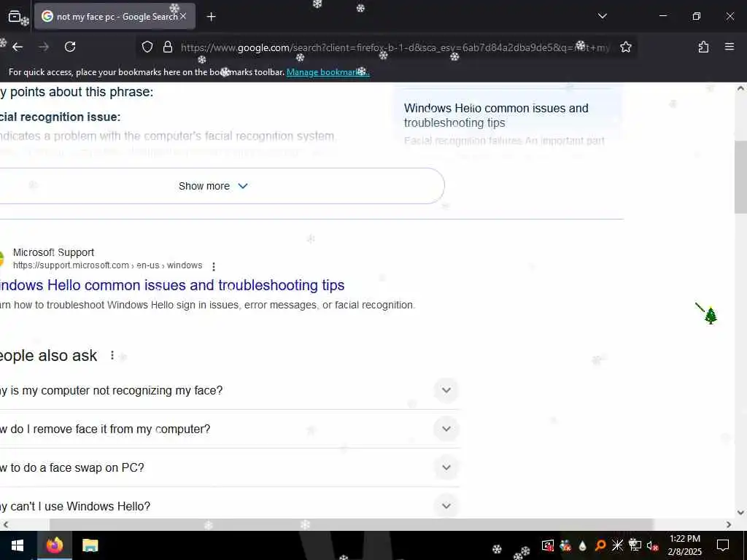The width and height of the screenshot is (747, 560).
Task: Open People also ask options menu
Action: pos(112,355)
